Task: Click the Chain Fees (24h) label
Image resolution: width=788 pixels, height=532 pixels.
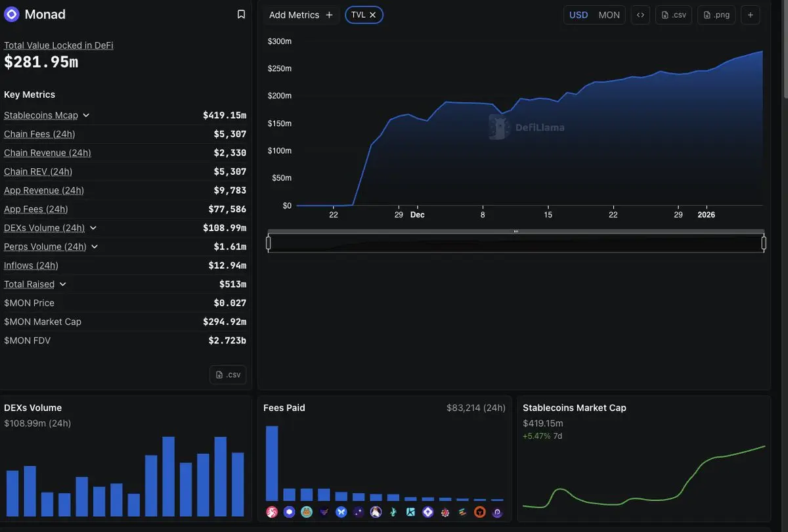Action: click(39, 134)
